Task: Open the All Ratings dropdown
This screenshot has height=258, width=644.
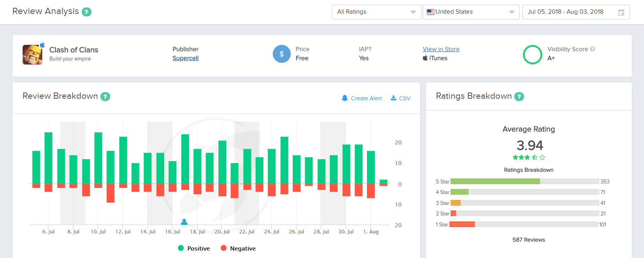Action: [377, 12]
